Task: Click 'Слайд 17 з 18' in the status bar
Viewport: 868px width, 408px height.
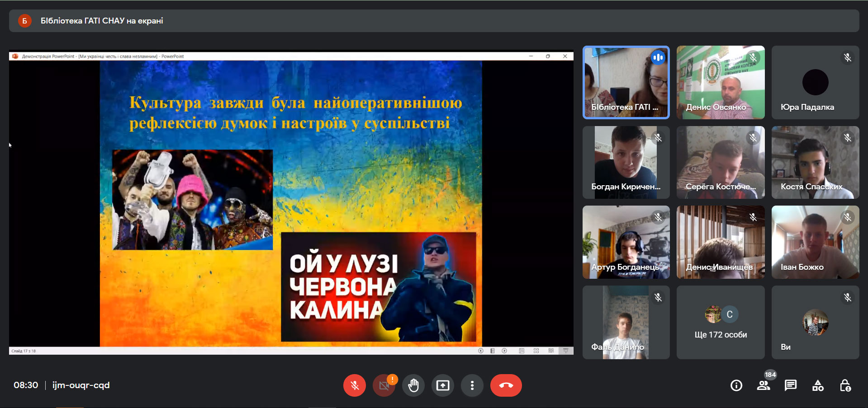Action: click(24, 351)
